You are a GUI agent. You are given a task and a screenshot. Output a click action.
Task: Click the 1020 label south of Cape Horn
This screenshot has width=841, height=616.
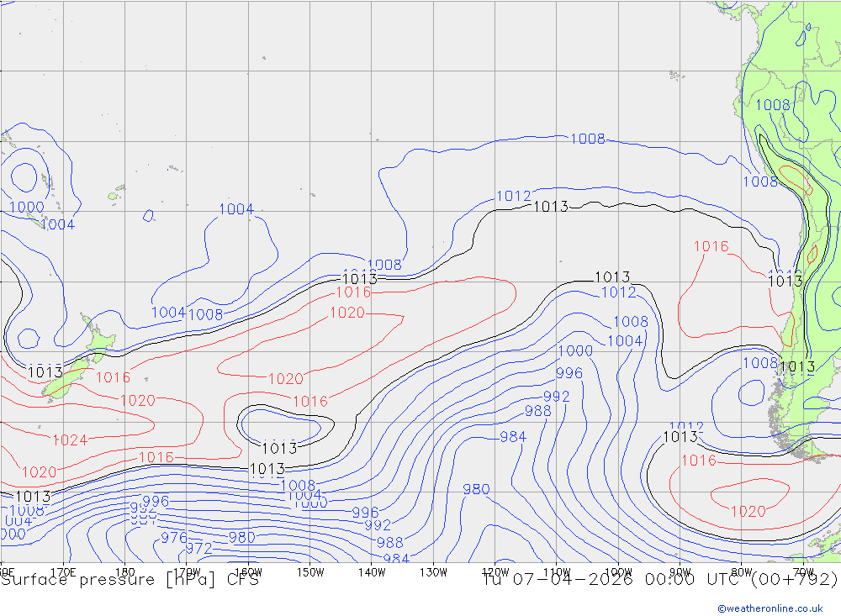[x=748, y=512]
